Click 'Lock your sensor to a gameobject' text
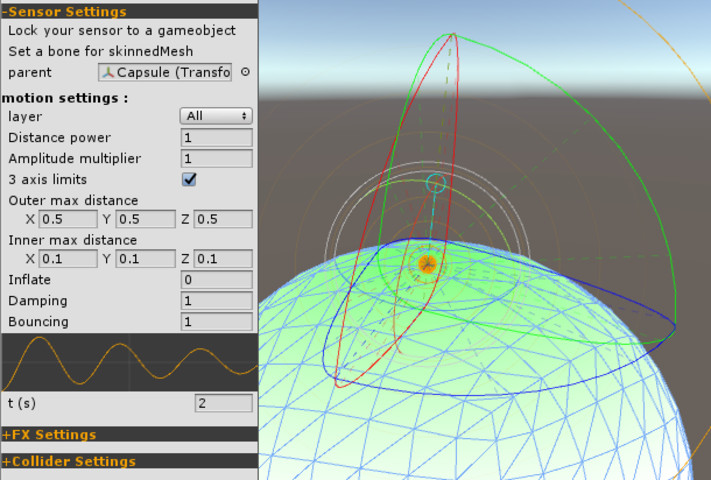 122,30
